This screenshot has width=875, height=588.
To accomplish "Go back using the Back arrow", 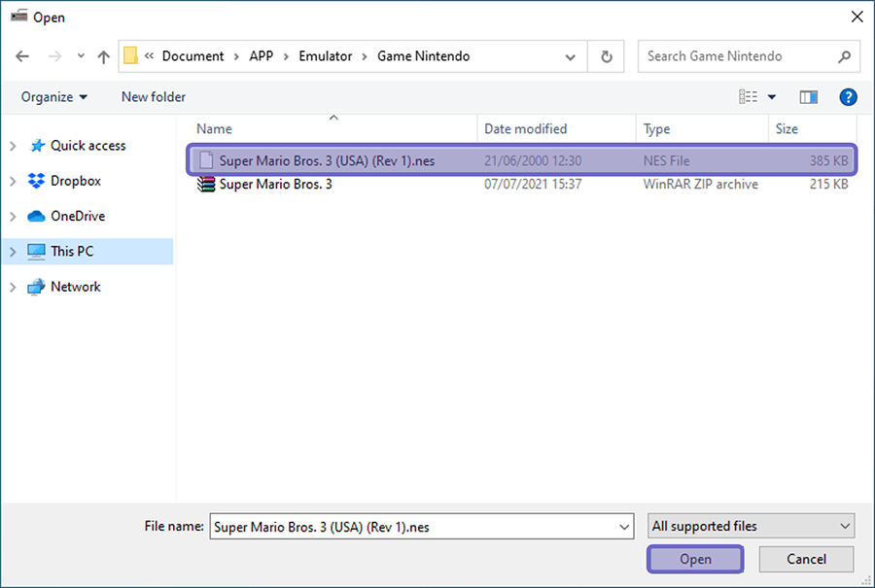I will tap(21, 56).
